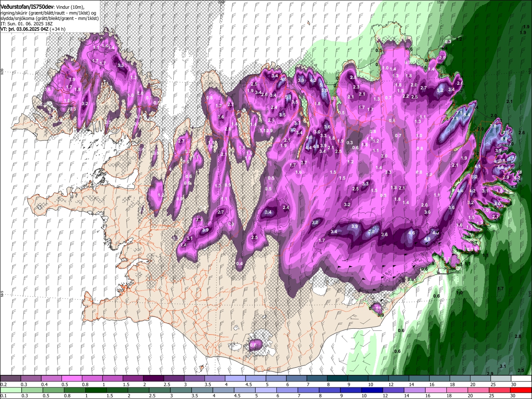Click the '0.1' label in the lower legend

tap(4, 396)
